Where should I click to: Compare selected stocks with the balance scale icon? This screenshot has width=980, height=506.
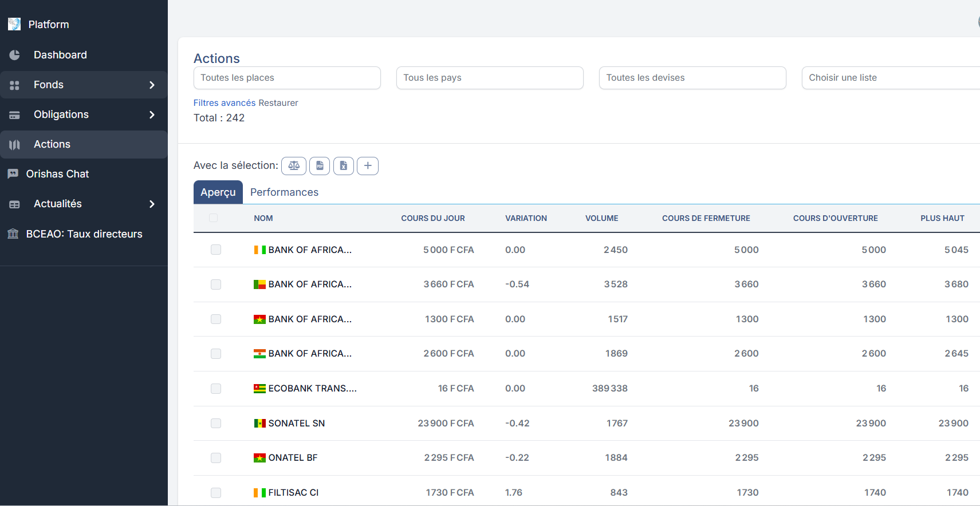coord(294,166)
